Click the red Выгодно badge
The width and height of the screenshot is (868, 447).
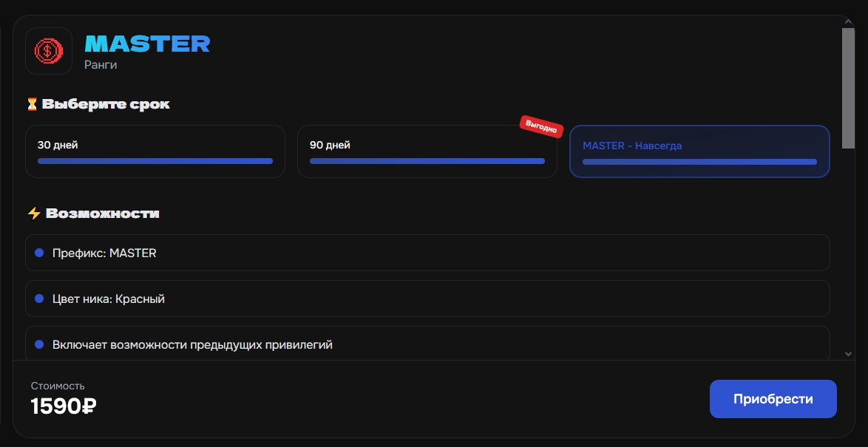(x=541, y=126)
